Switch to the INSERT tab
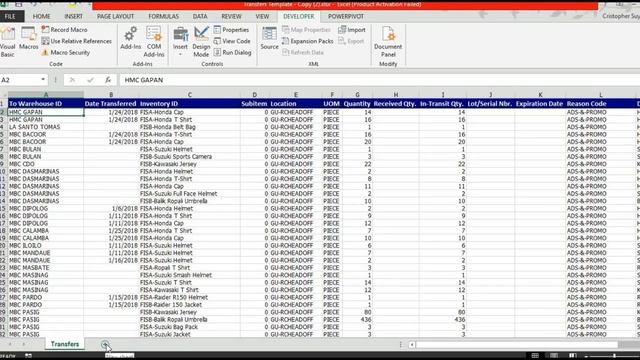The image size is (640, 360). pos(73,16)
